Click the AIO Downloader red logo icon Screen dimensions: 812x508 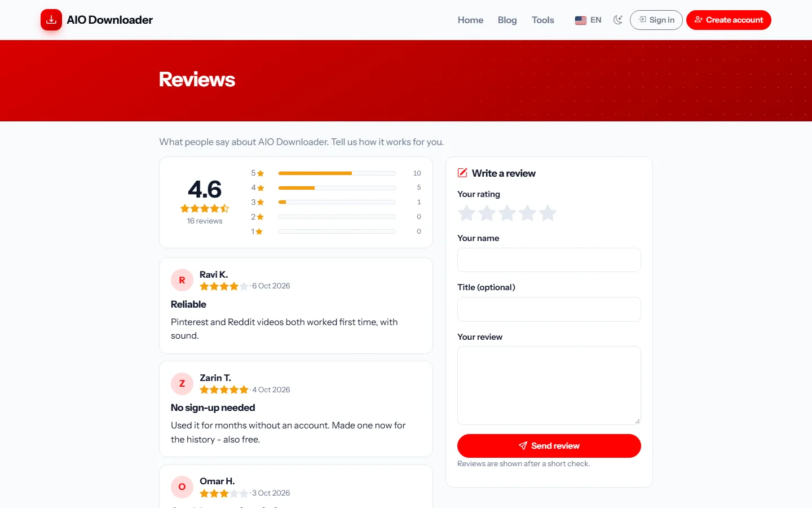pyautogui.click(x=51, y=20)
